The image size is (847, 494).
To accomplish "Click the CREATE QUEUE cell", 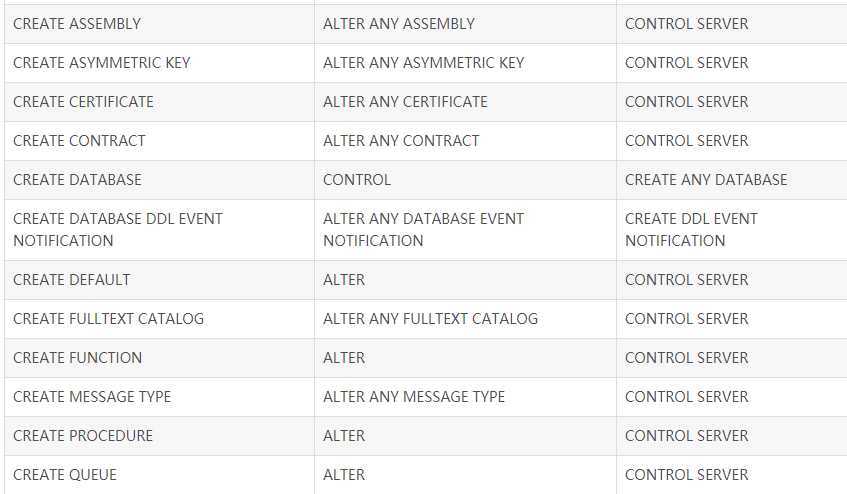I will 159,475.
